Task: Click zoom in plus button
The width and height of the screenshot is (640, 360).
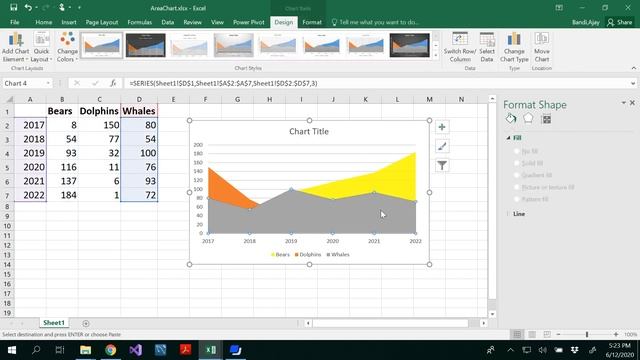Action: click(x=616, y=334)
